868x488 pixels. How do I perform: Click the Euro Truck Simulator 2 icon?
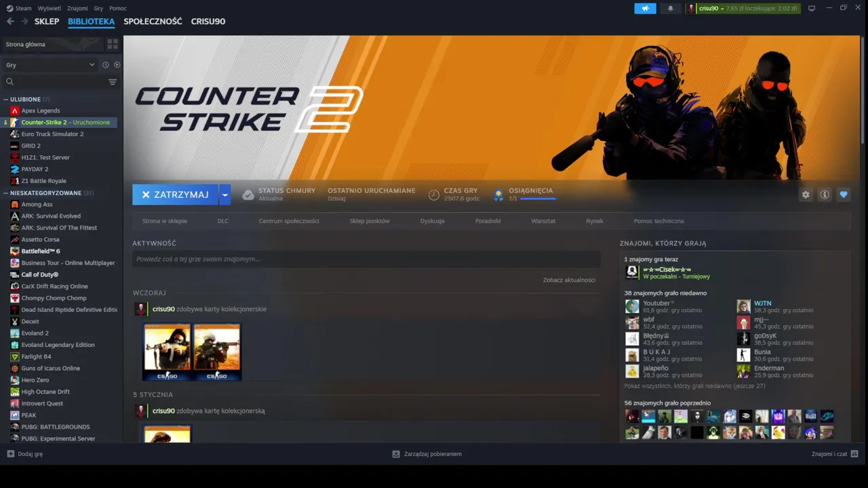point(15,134)
